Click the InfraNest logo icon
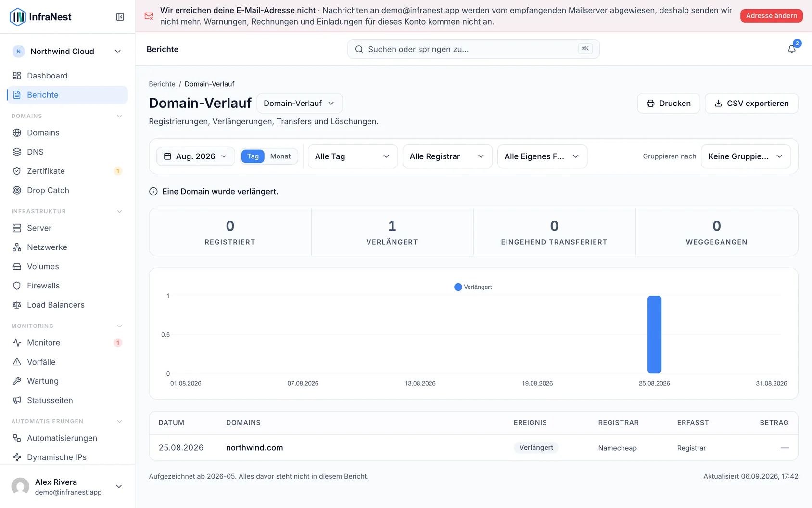 coord(18,17)
